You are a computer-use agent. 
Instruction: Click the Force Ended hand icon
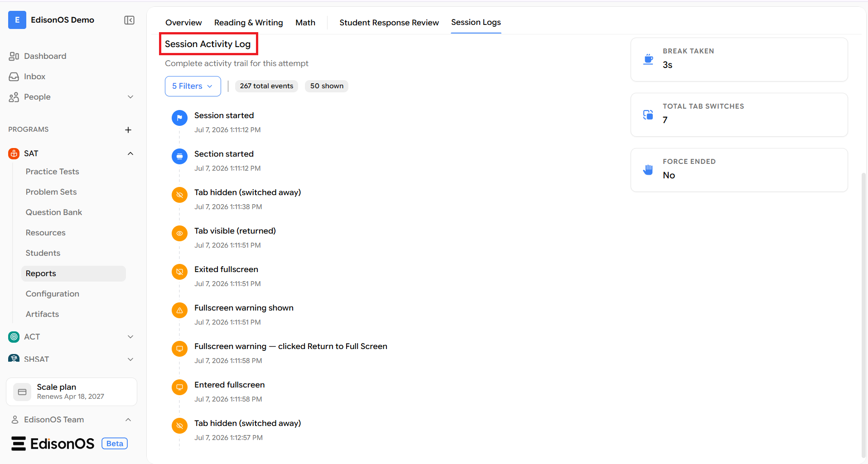[x=648, y=170]
